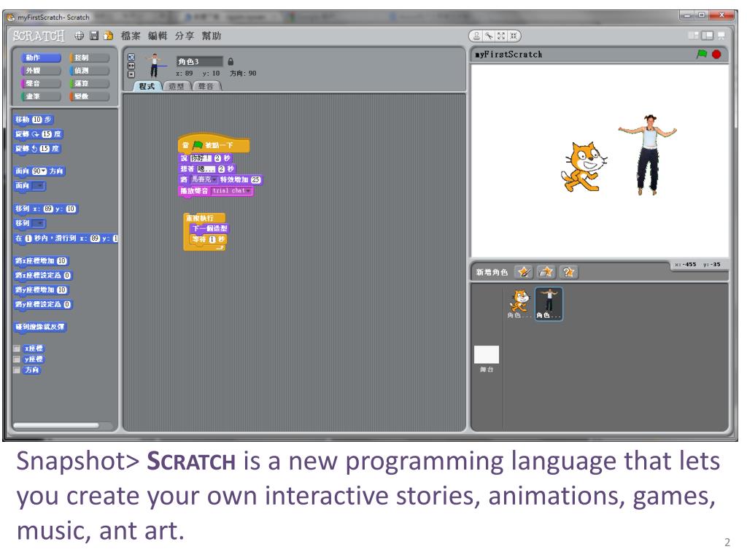Open presentation mode icon

tap(721, 36)
